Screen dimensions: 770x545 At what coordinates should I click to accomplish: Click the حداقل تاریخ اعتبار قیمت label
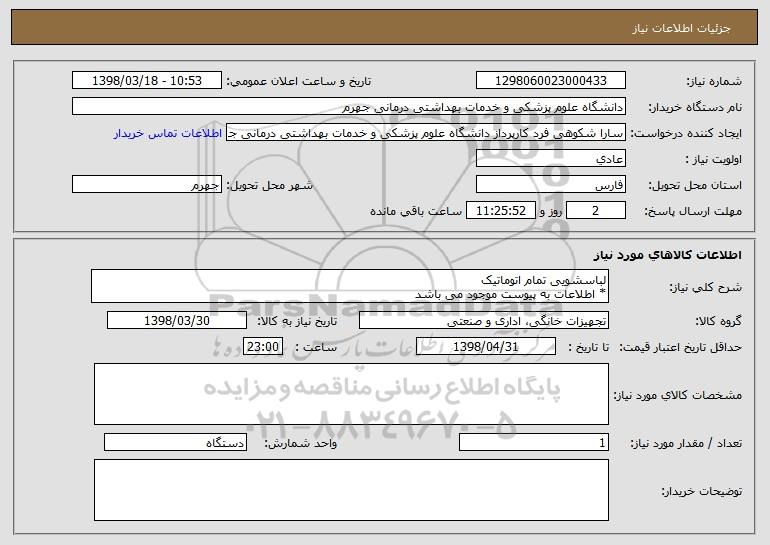pyautogui.click(x=680, y=347)
